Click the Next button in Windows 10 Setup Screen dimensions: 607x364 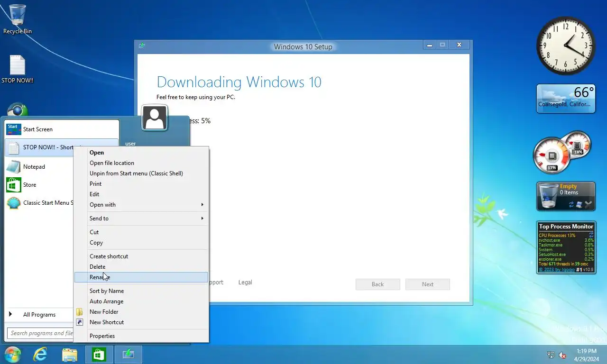[428, 284]
